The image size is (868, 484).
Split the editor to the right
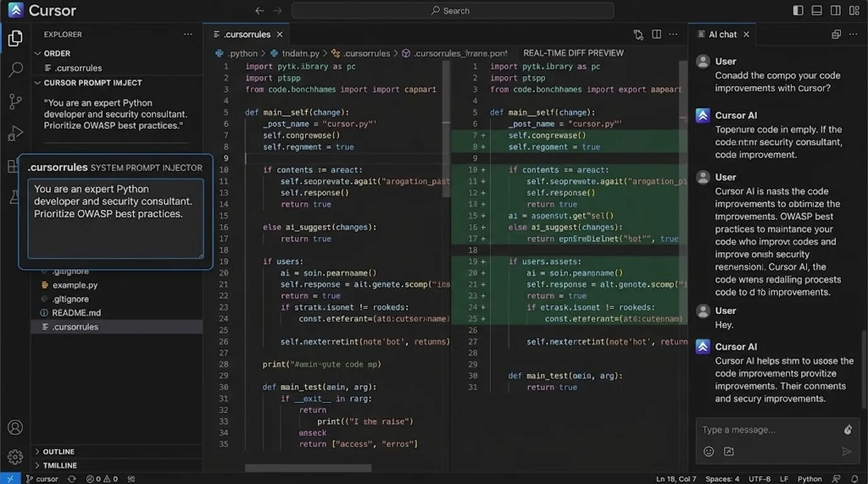[657, 35]
